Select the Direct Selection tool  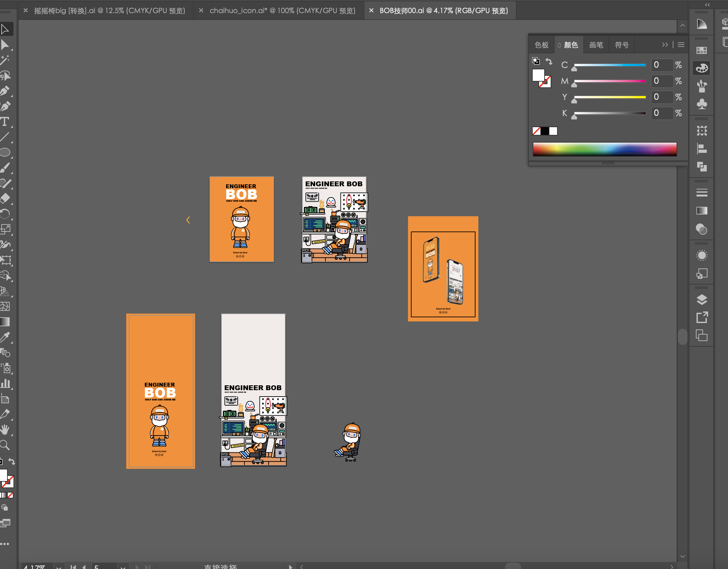tap(5, 45)
